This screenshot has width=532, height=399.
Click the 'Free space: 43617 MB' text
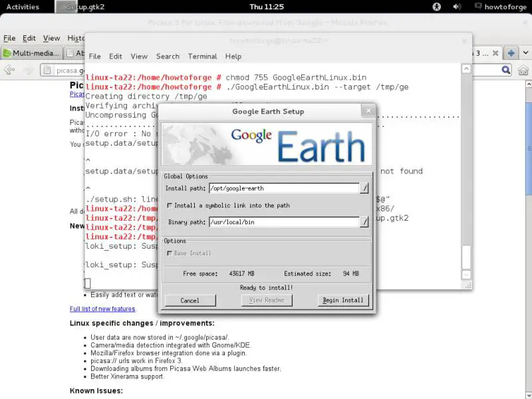pyautogui.click(x=219, y=273)
